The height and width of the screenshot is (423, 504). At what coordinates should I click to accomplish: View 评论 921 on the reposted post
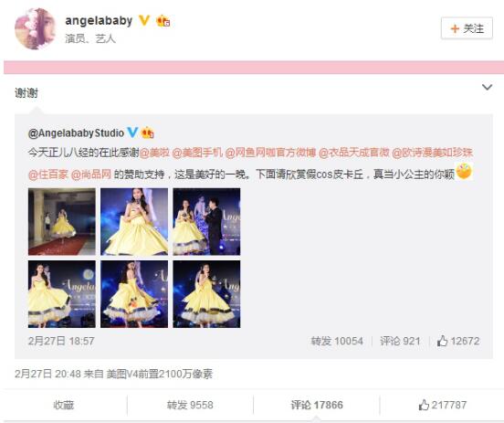(x=400, y=341)
